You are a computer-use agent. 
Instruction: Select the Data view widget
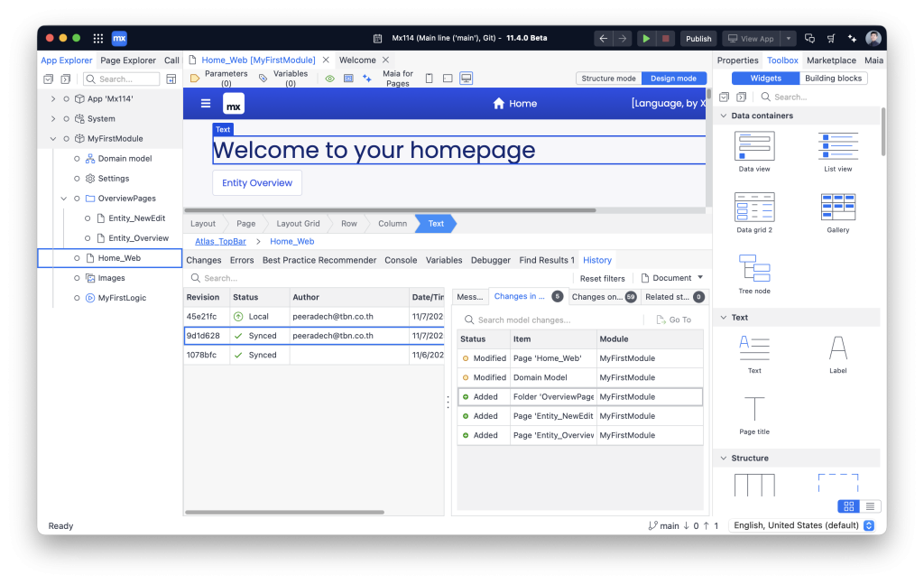point(753,151)
